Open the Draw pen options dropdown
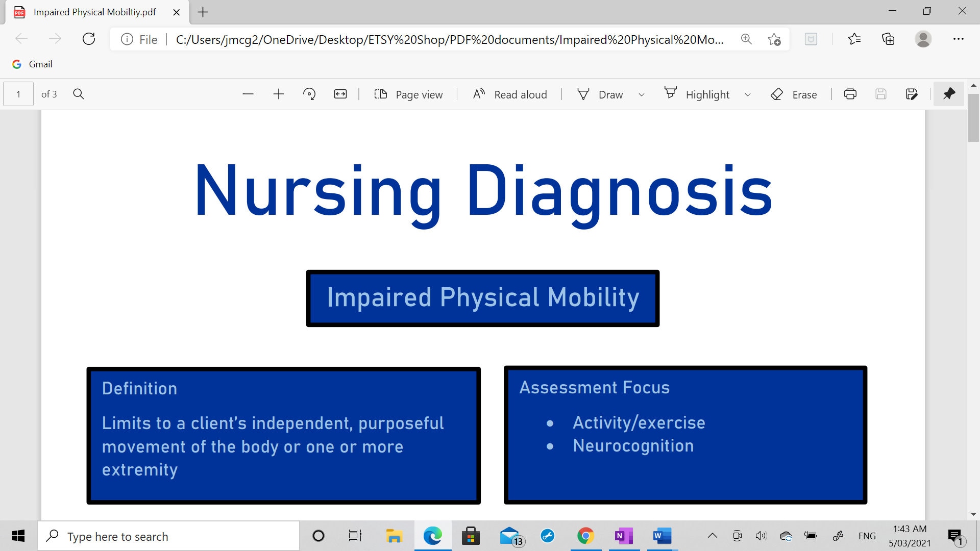The width and height of the screenshot is (980, 551). [x=642, y=94]
